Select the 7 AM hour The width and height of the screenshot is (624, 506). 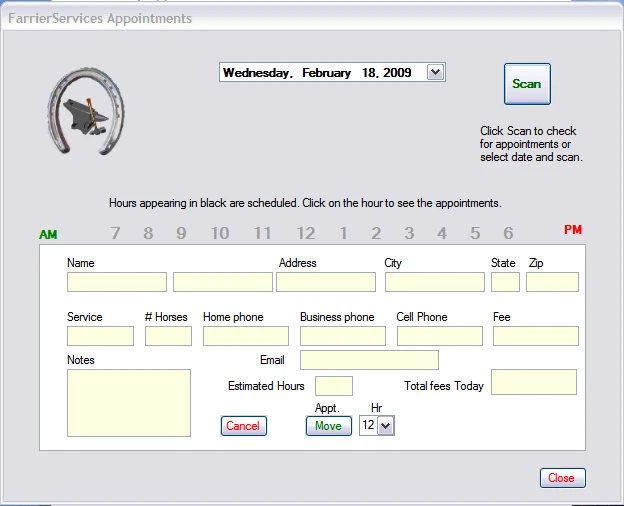(x=115, y=233)
